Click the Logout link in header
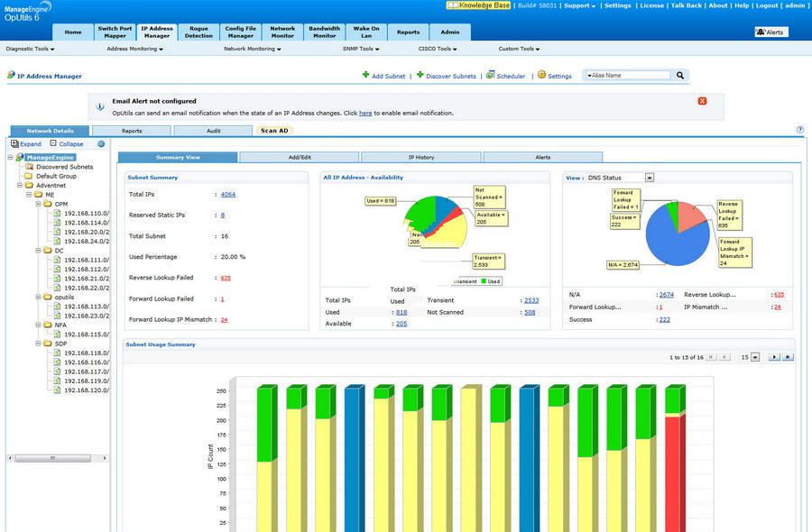The width and height of the screenshot is (812, 532). coord(766,5)
